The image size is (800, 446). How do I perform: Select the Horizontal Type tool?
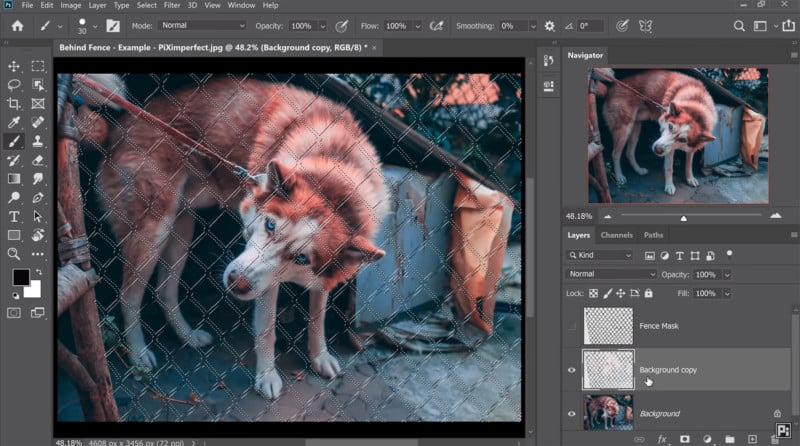click(14, 216)
